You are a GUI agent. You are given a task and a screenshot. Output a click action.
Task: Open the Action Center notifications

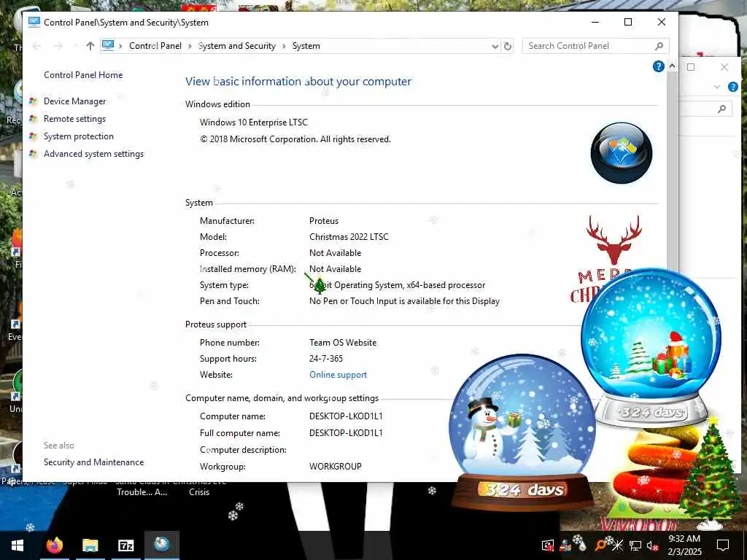[723, 545]
